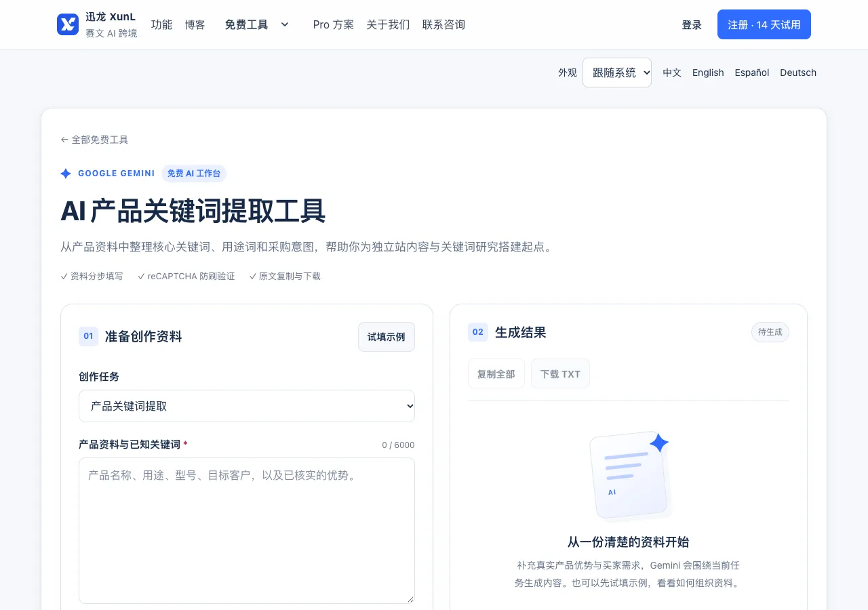Click the 注册 · 14 天试用 button

pos(764,24)
